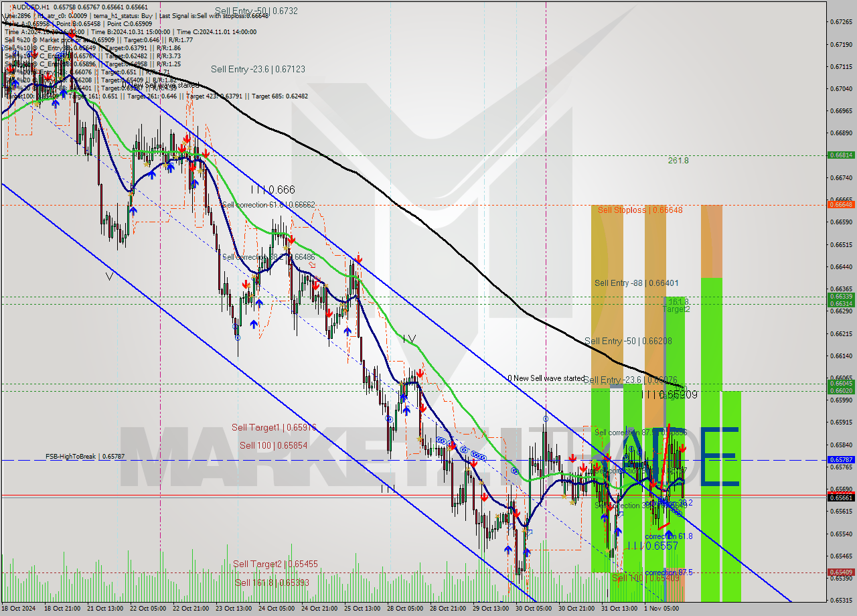This screenshot has height=616, width=857.
Task: Click the 'I I I 0.666' wave label
Action: click(272, 189)
